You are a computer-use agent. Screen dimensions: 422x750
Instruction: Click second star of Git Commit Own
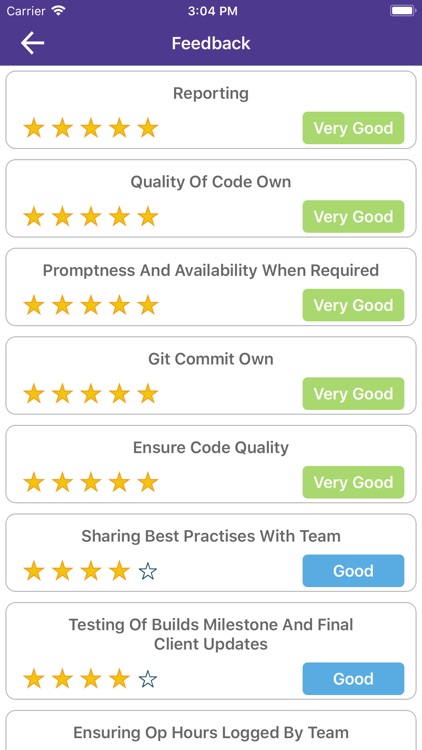tap(62, 394)
